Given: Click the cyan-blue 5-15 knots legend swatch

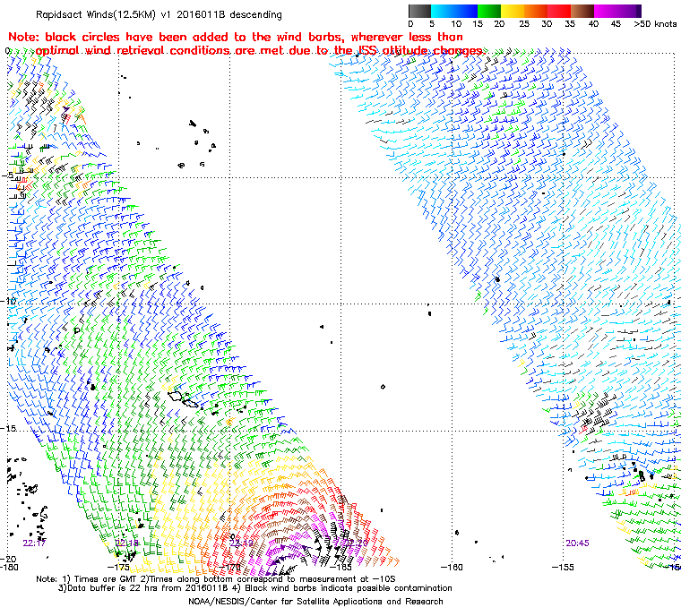Looking at the screenshot, I should pos(454,11).
